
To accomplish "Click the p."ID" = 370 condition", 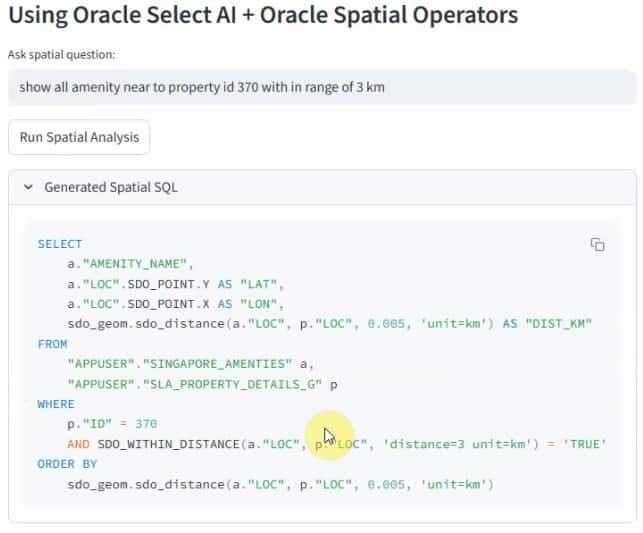I will point(112,424).
